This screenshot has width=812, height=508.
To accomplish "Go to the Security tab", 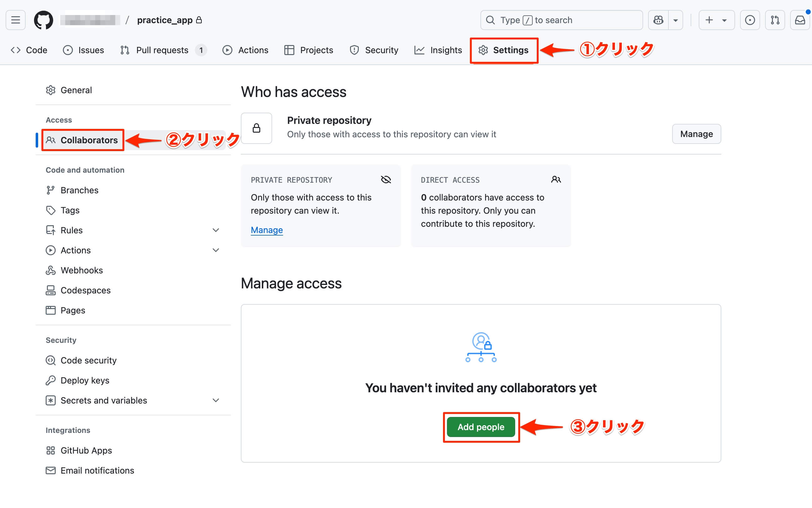I will (374, 50).
